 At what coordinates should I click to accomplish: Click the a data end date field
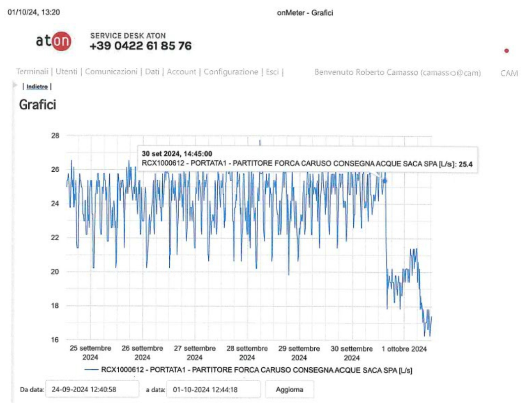coord(213,390)
